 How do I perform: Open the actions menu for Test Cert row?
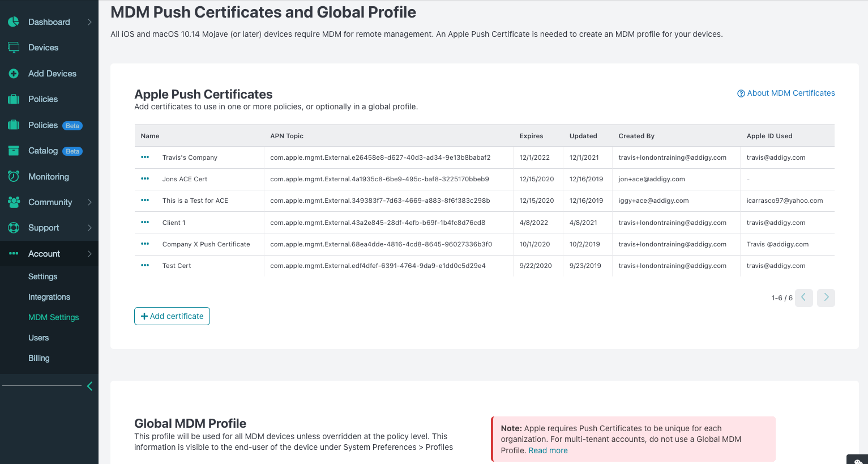(145, 265)
